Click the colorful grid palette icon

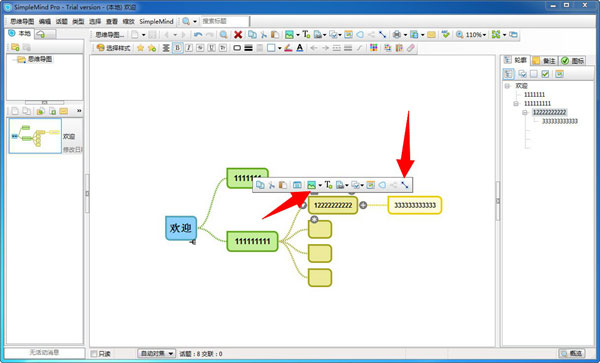pyautogui.click(x=373, y=48)
